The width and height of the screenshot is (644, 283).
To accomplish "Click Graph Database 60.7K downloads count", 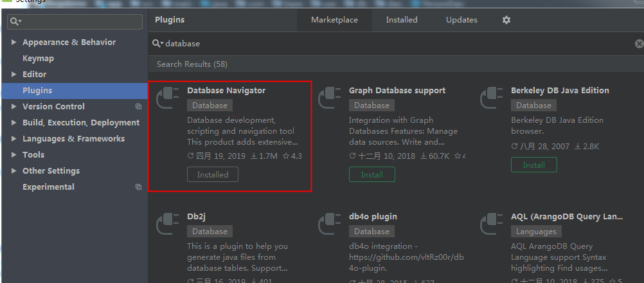I will tap(435, 156).
